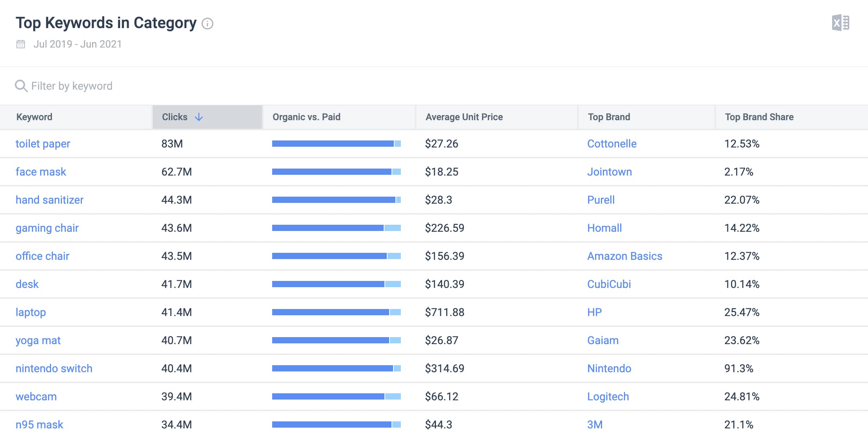This screenshot has height=437, width=868.
Task: Toggle Clicks column sort arrow
Action: 199,117
